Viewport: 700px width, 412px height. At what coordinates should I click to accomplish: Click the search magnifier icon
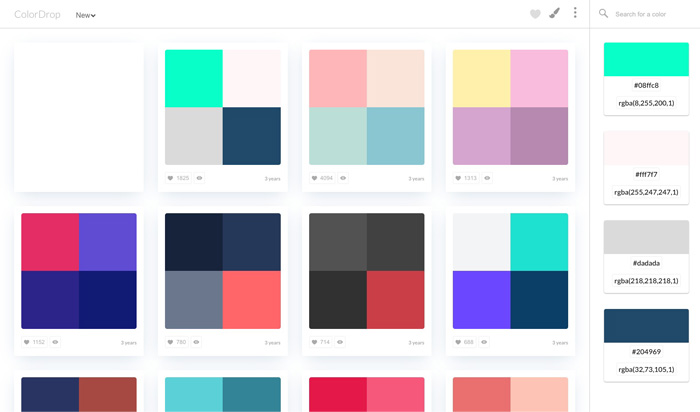603,13
